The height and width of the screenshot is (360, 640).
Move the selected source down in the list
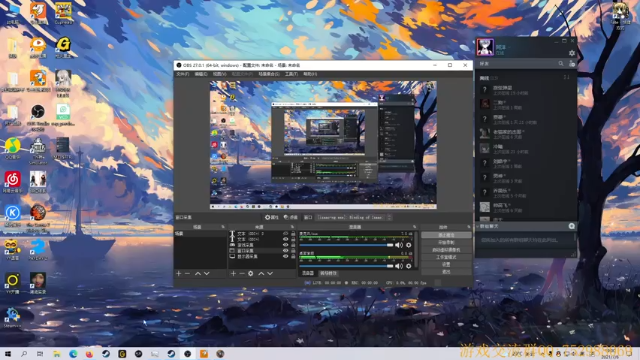(x=270, y=273)
